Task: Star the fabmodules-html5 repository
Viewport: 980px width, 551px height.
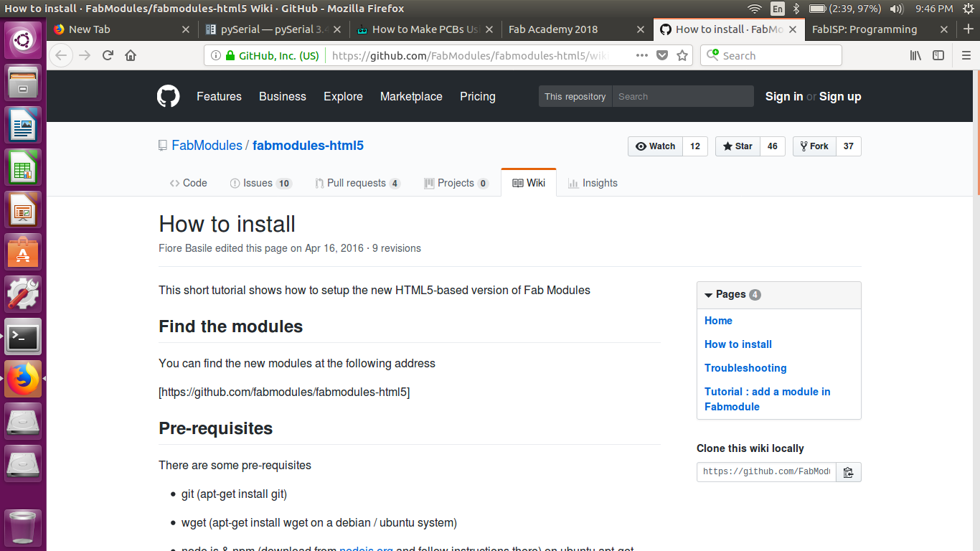Action: click(738, 146)
